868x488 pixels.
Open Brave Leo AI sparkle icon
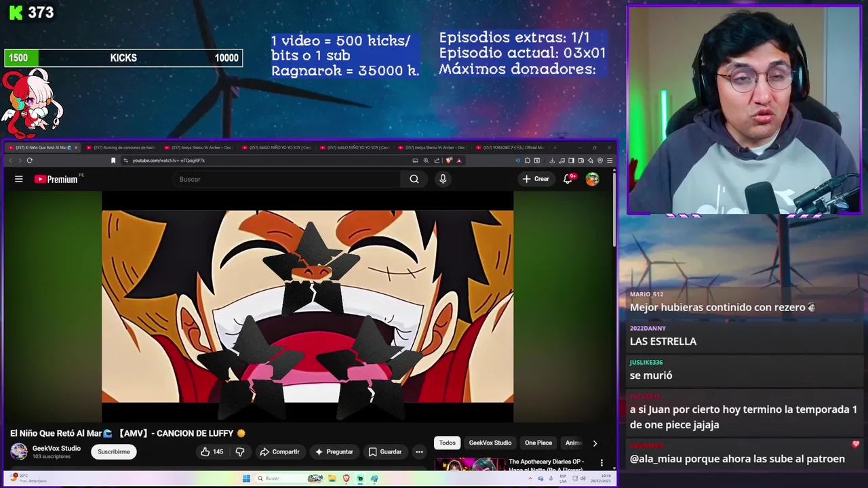(x=590, y=161)
